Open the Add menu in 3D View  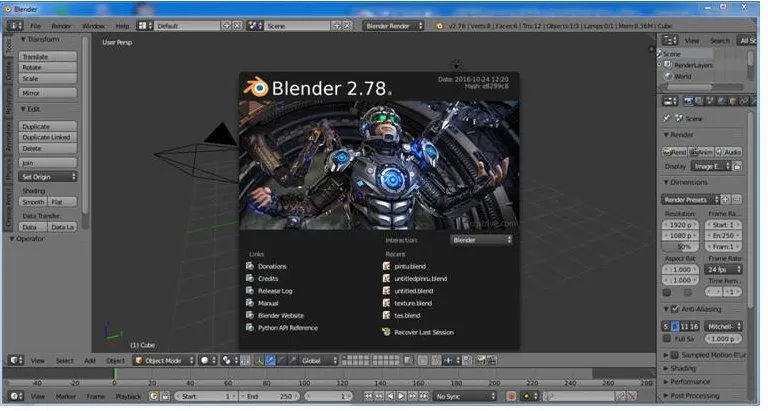pyautogui.click(x=90, y=361)
